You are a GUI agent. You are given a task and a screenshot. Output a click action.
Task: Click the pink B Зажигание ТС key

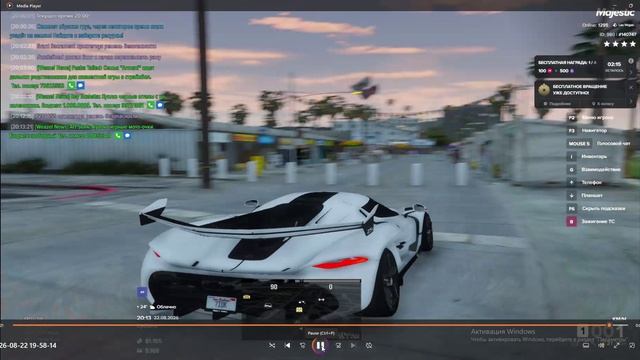click(x=571, y=222)
